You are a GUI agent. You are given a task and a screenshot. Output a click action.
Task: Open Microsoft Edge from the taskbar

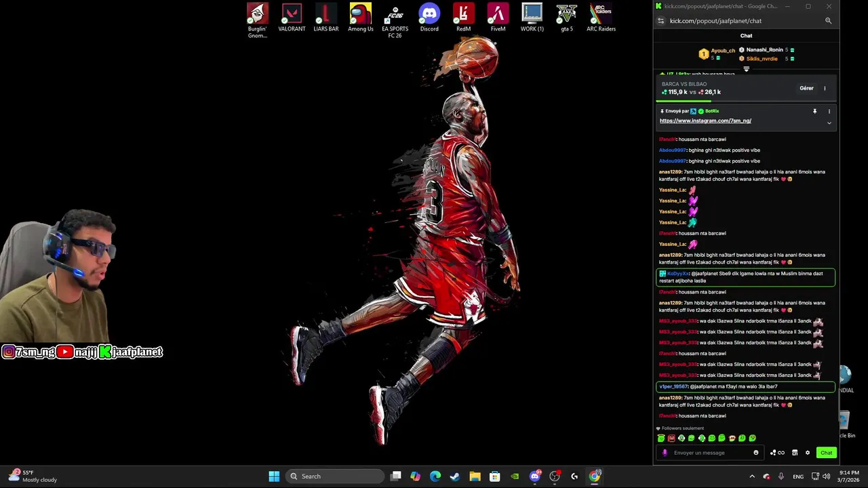[x=435, y=476]
